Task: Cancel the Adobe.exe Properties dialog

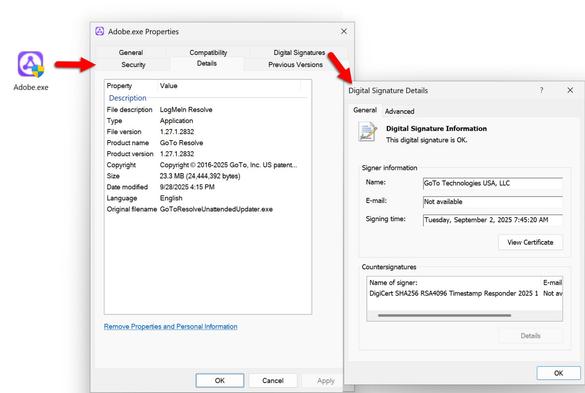Action: click(273, 380)
